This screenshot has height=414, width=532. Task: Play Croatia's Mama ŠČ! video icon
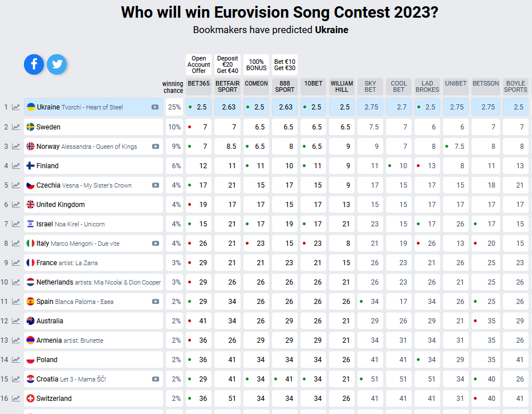pos(155,379)
